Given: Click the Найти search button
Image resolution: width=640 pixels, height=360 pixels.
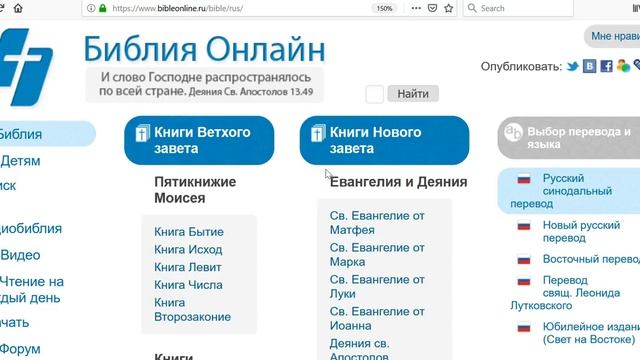Looking at the screenshot, I should [x=413, y=93].
